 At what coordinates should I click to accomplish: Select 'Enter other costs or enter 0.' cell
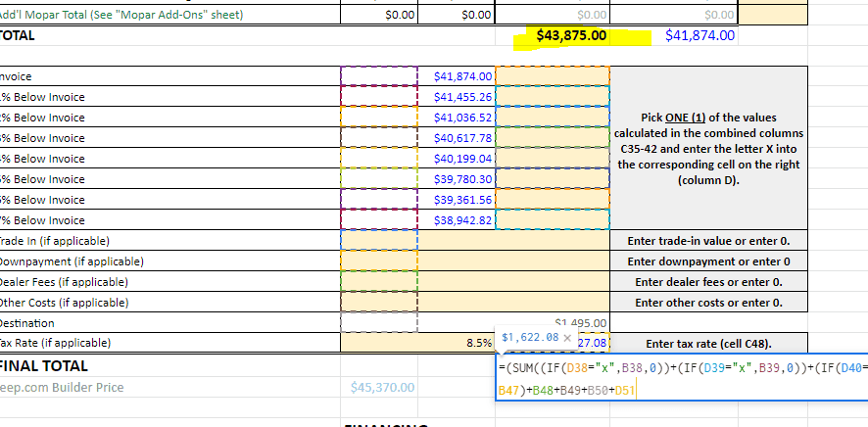pos(708,303)
